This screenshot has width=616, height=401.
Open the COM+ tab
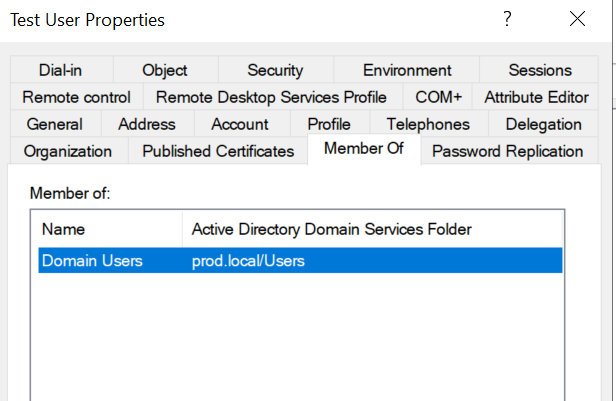point(438,97)
